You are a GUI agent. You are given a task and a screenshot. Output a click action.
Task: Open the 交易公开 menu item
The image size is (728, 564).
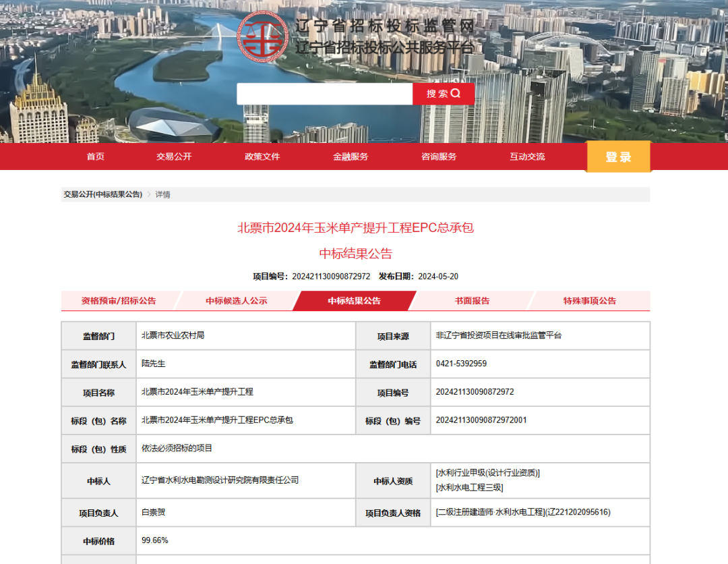[174, 157]
